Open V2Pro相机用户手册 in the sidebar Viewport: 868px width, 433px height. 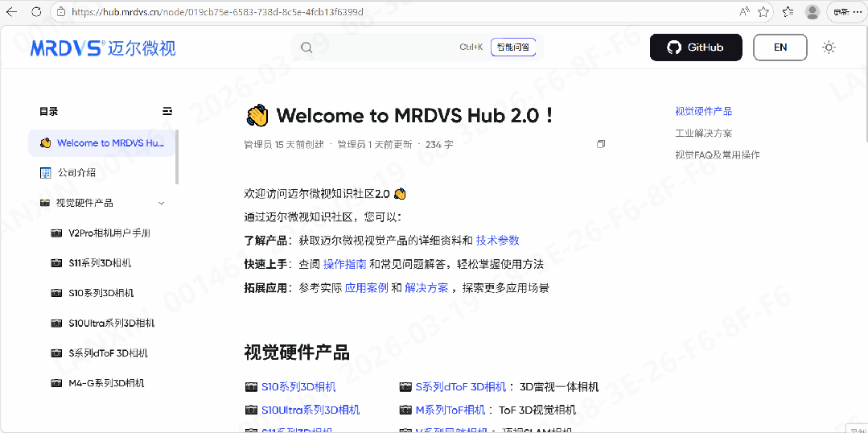pos(109,233)
